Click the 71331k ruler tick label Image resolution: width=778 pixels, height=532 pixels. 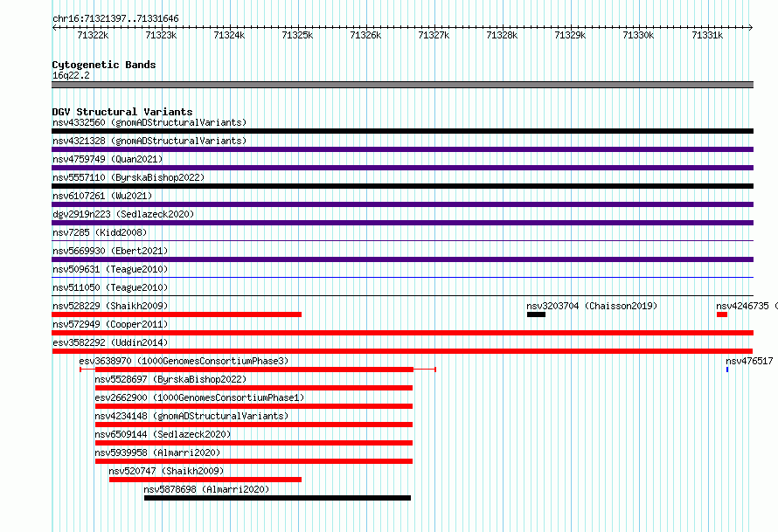click(707, 35)
